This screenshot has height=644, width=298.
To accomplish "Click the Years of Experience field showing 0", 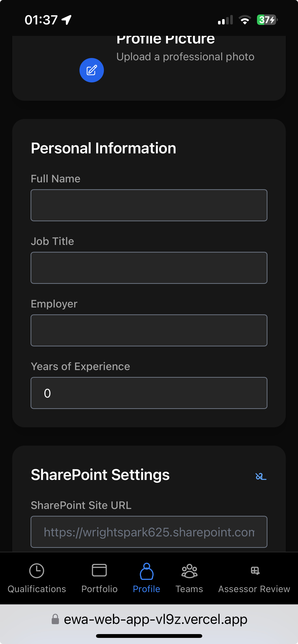I will (x=149, y=393).
